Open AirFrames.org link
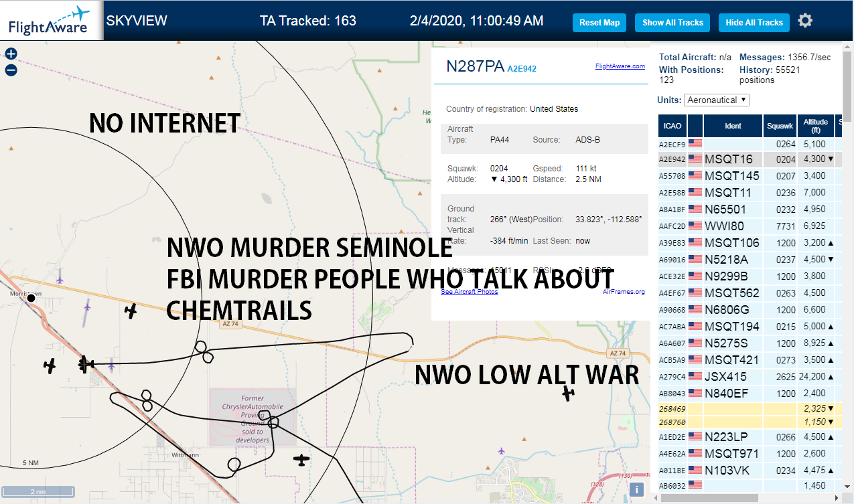Image resolution: width=854 pixels, height=504 pixels. (x=624, y=292)
